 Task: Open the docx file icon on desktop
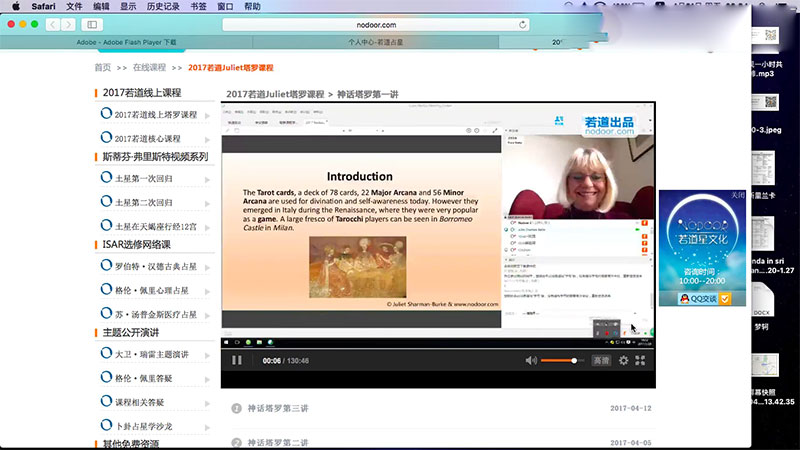coord(762,300)
